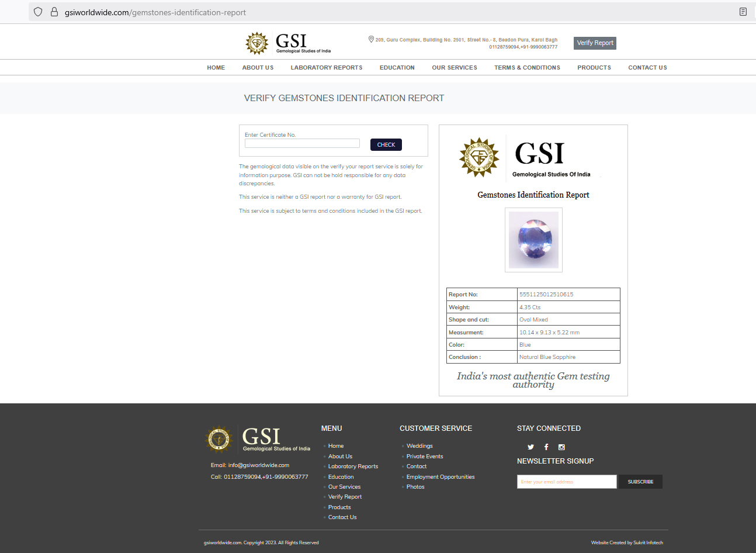Viewport: 756px width, 553px height.
Task: Open the Employment Opportunities link
Action: click(441, 477)
